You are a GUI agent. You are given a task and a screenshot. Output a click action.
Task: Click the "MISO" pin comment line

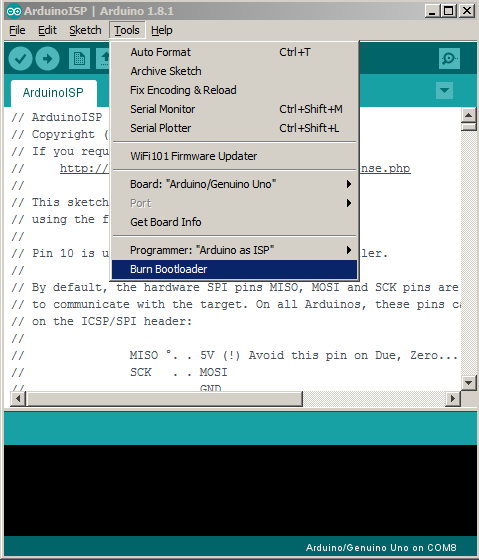pyautogui.click(x=234, y=355)
